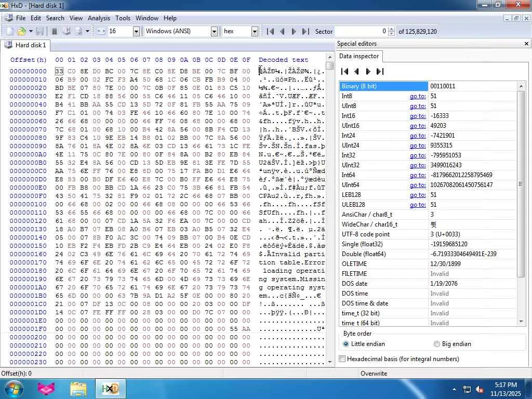The height and width of the screenshot is (399, 532).
Task: Click the OLETIME row value 12/30/1899
Action: pyautogui.click(x=445, y=264)
